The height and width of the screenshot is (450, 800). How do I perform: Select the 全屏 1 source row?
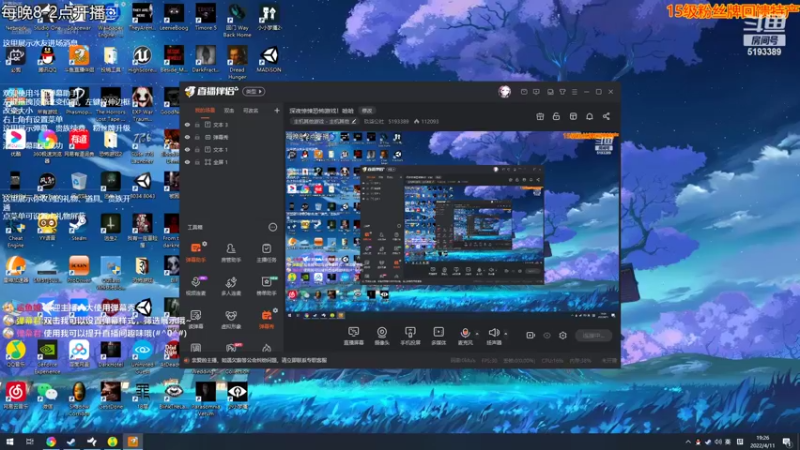tap(232, 162)
